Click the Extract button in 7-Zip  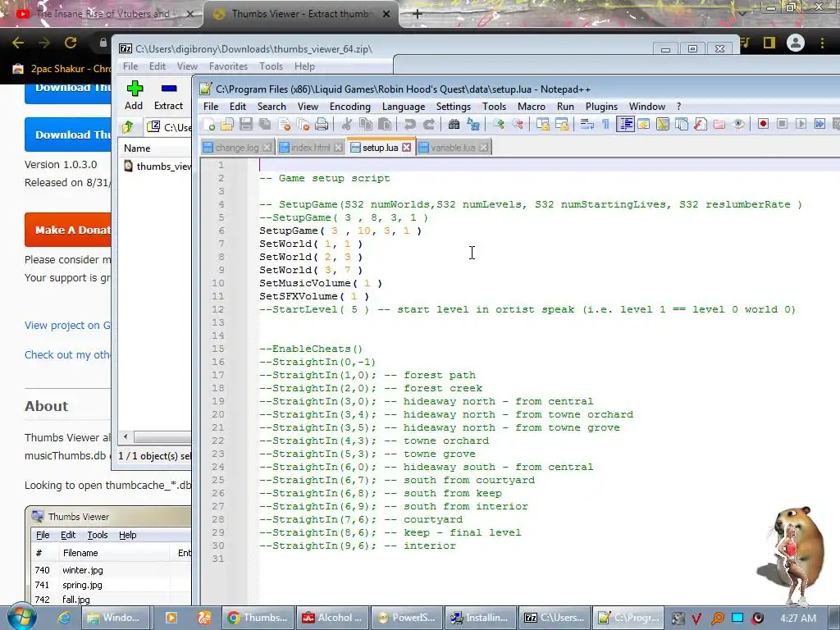pos(168,95)
